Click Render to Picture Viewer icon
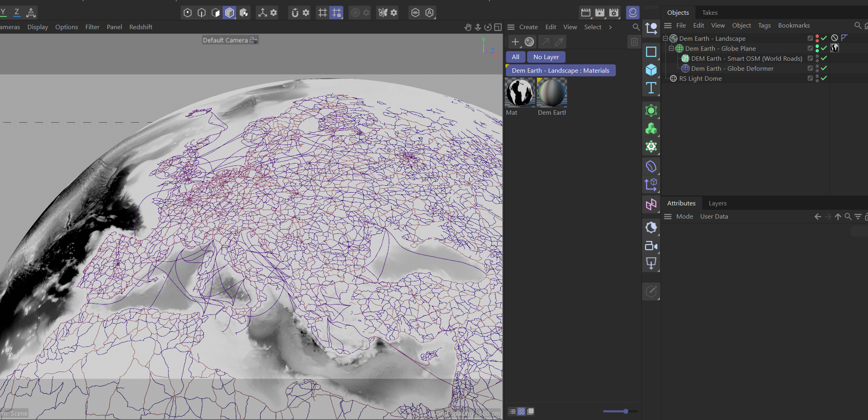868x420 pixels. click(x=600, y=13)
